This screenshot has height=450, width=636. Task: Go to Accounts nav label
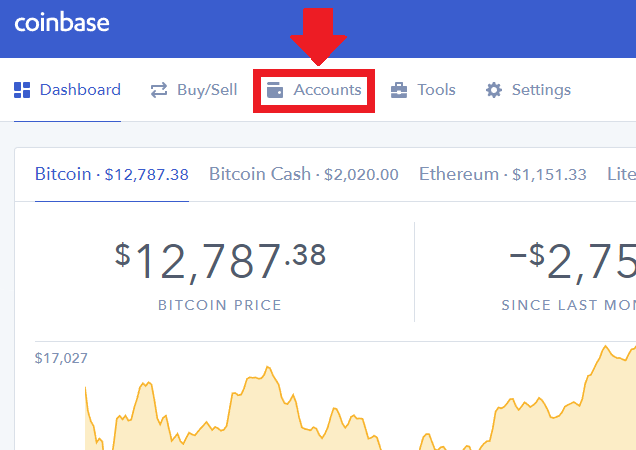tap(327, 90)
